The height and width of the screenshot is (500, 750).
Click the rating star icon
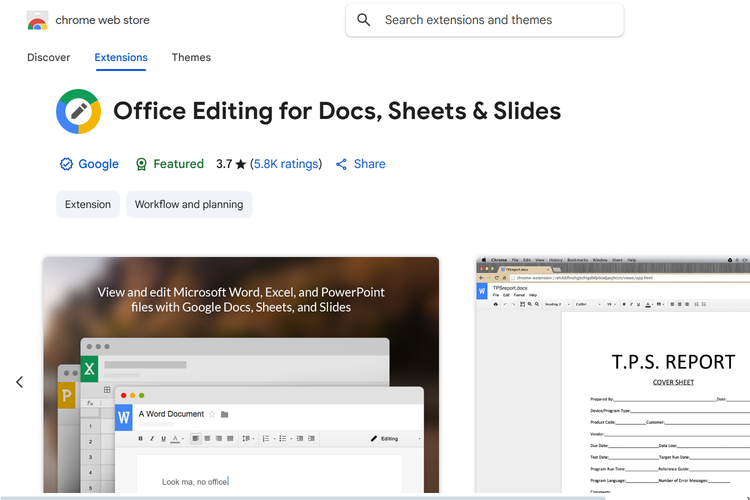point(241,165)
